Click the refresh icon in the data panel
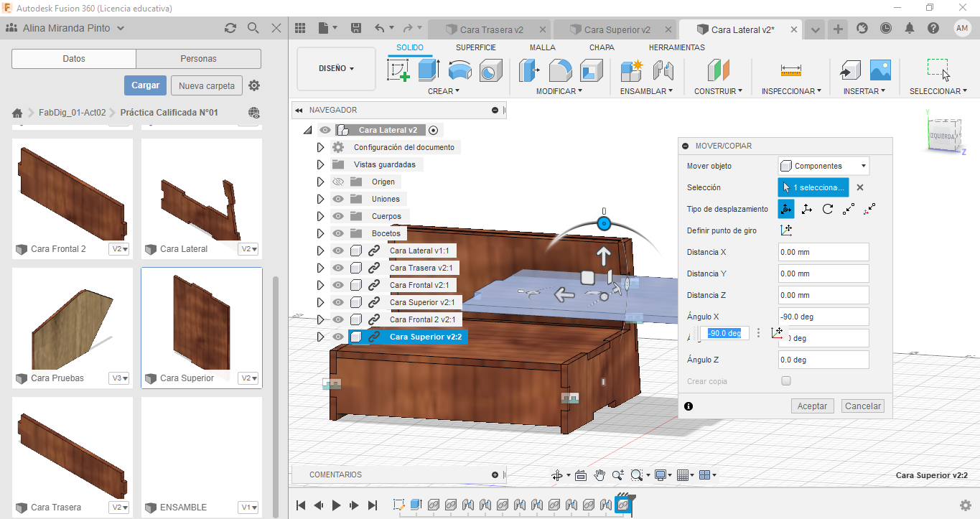 tap(230, 28)
